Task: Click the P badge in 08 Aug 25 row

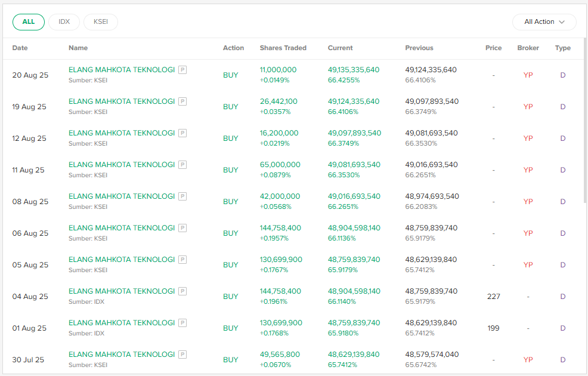Action: [182, 196]
